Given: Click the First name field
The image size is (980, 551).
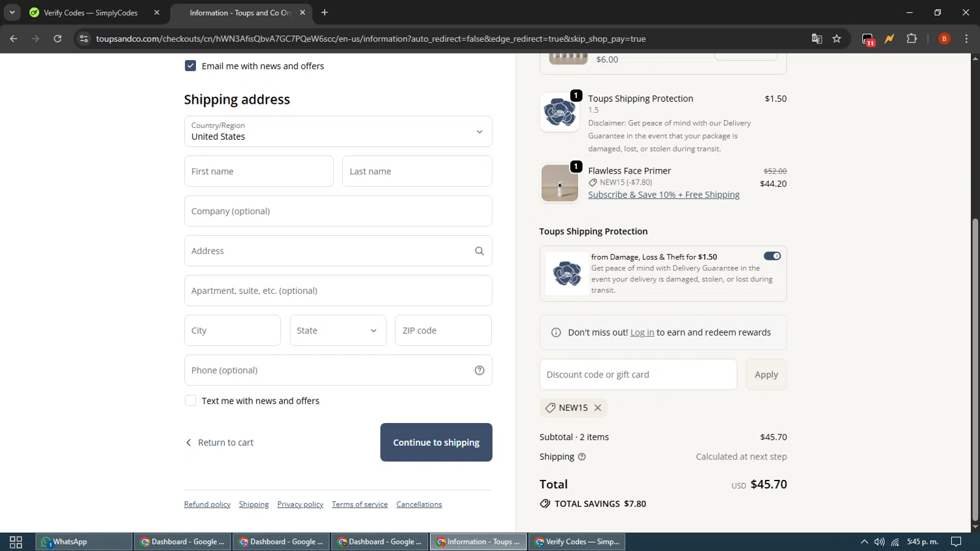Looking at the screenshot, I should point(259,171).
